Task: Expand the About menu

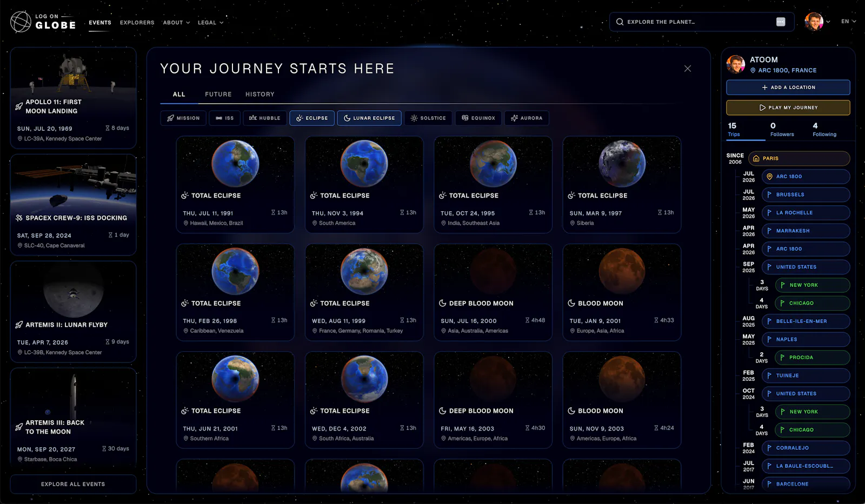Action: click(176, 23)
